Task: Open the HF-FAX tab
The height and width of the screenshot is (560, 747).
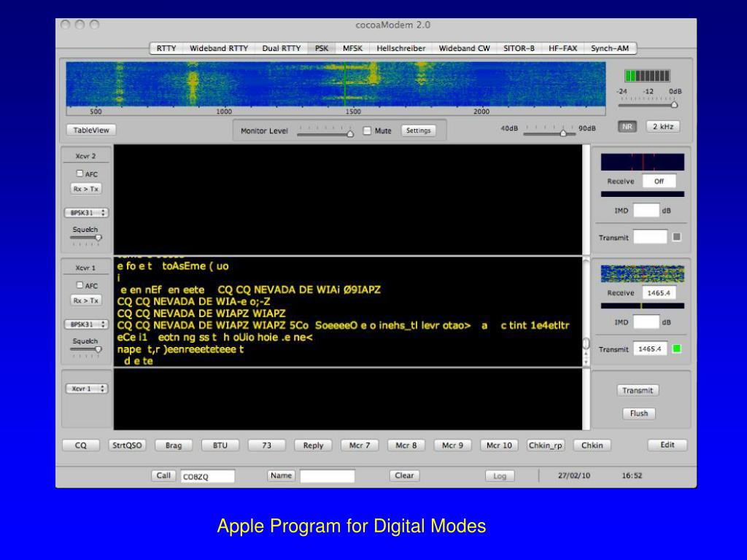Action: (x=562, y=48)
